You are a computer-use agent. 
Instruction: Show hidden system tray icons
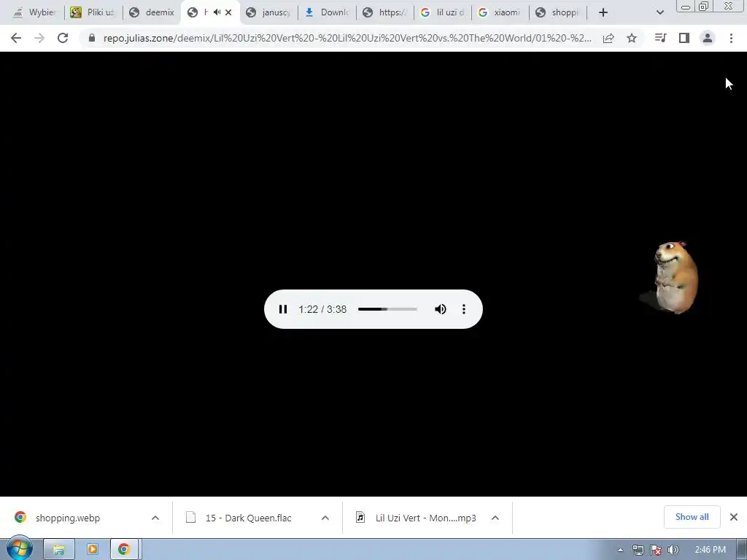(x=620, y=551)
